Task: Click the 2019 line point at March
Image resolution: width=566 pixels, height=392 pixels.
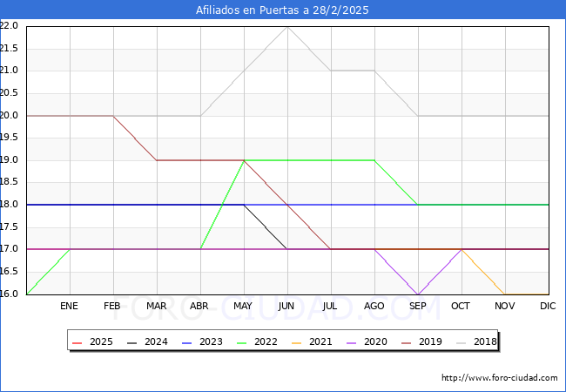Action: [x=157, y=160]
